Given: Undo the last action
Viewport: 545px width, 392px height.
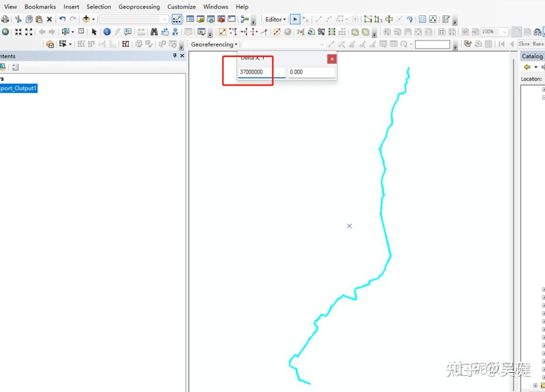Looking at the screenshot, I should 63,19.
